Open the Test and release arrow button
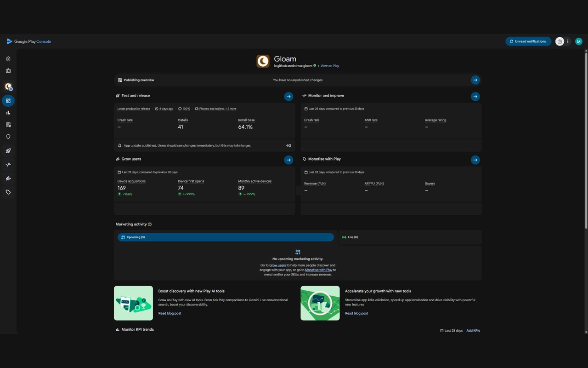Viewport: 588px width, 368px height. pyautogui.click(x=288, y=97)
